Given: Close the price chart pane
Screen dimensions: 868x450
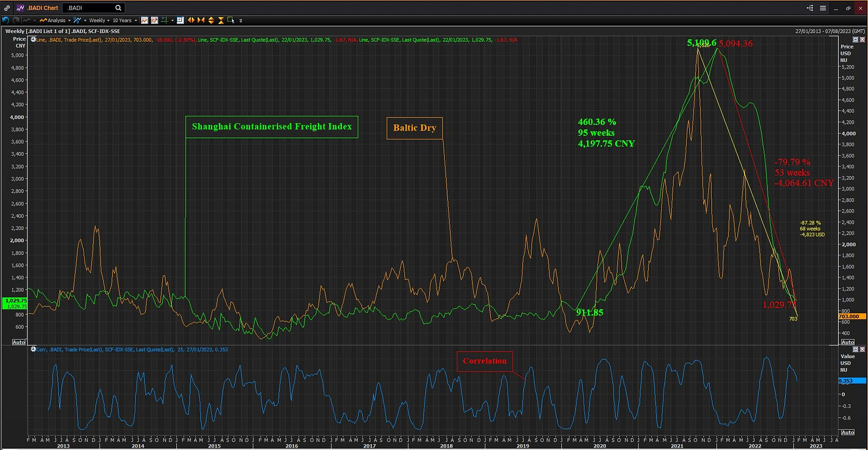Looking at the screenshot, I should coord(862,39).
